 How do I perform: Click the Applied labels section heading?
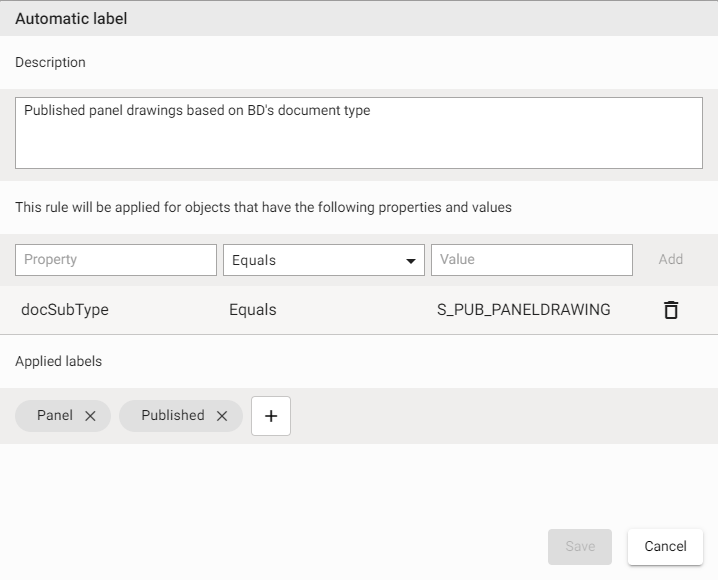coord(58,361)
